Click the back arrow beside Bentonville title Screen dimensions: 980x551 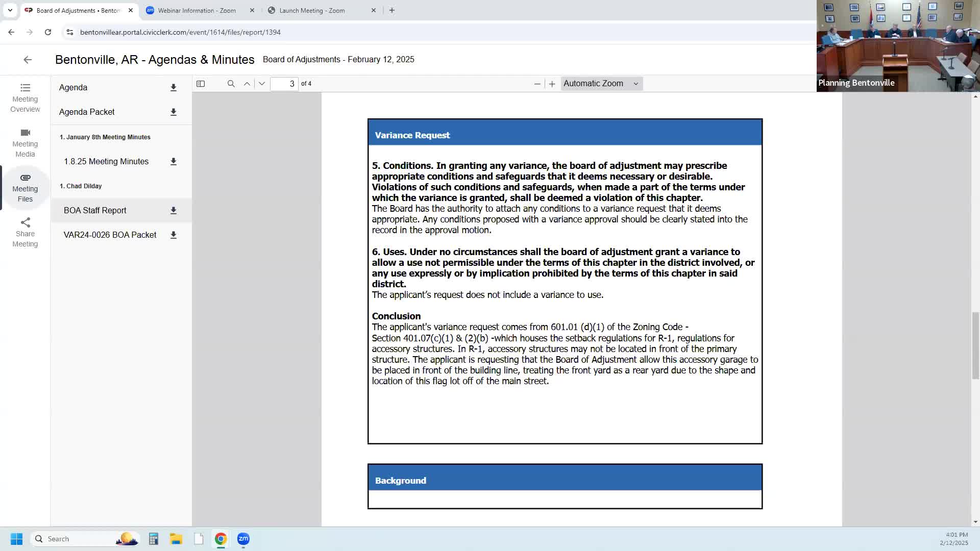[28, 60]
